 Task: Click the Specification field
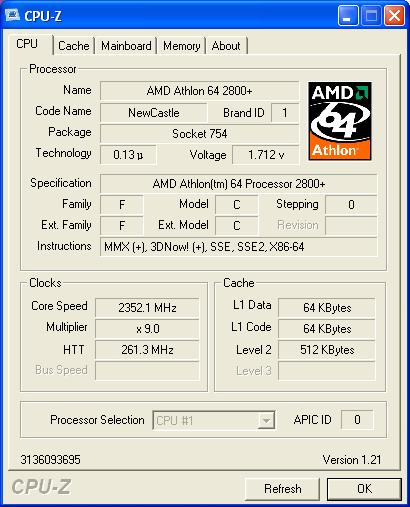tap(239, 184)
